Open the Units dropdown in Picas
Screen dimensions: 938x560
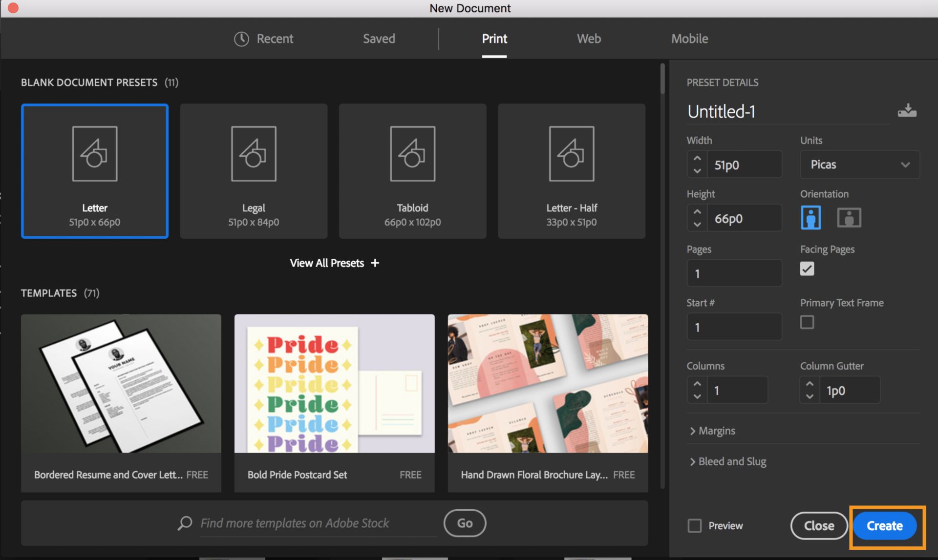(857, 164)
